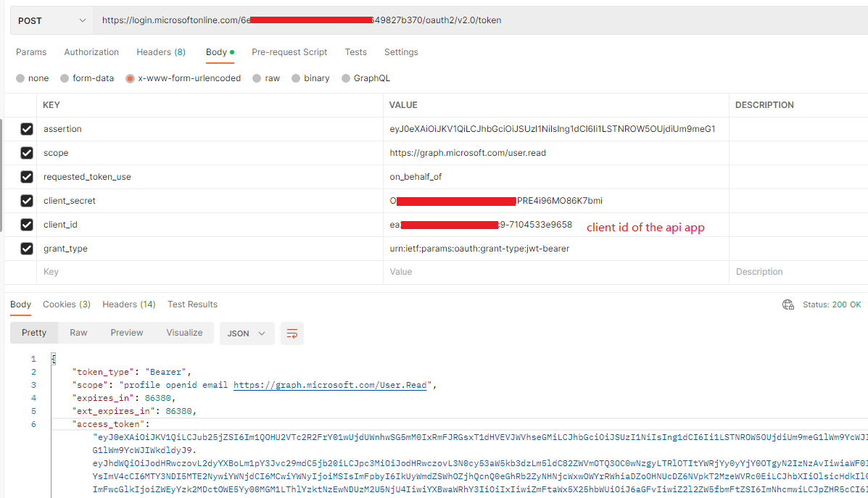Screen dimensions: 868x498
Task: Select the Pretty response view
Action: 33,332
